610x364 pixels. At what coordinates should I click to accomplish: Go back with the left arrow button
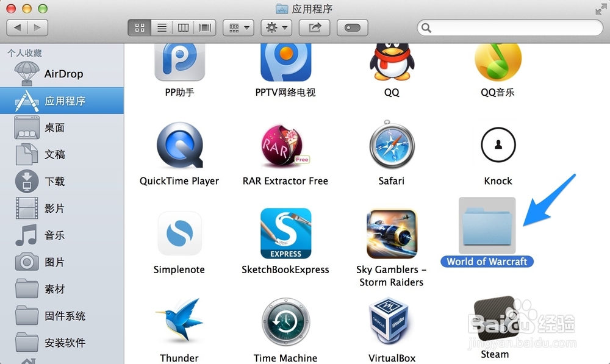click(x=17, y=27)
